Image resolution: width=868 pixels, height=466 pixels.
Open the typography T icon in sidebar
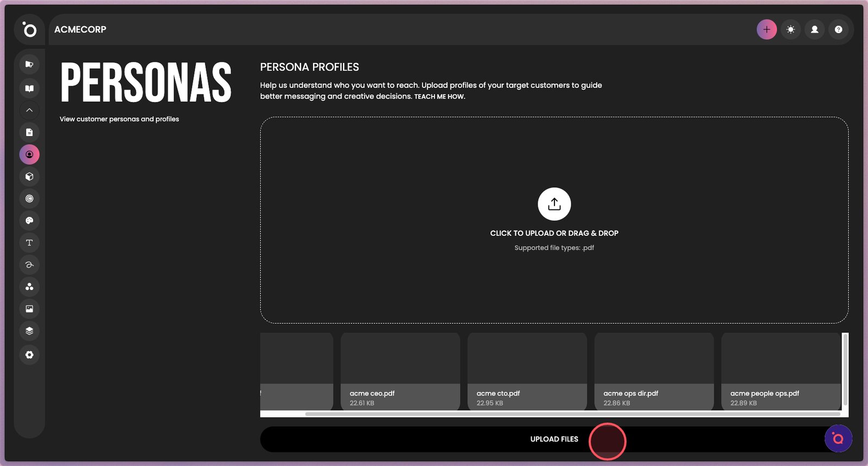[x=29, y=242]
